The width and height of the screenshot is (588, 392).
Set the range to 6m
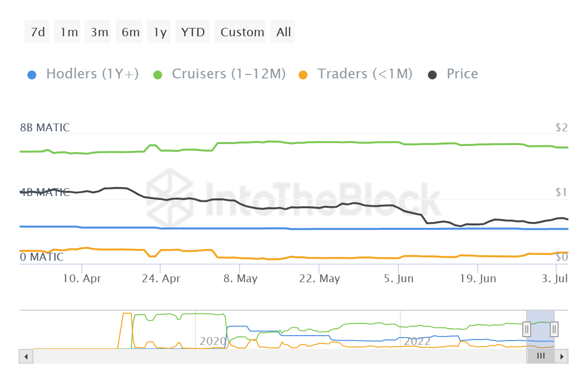pyautogui.click(x=130, y=32)
